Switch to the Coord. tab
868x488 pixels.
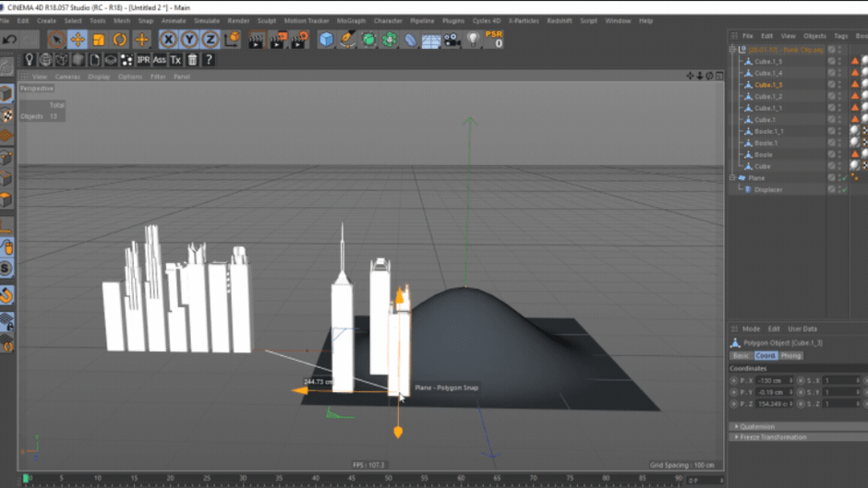766,356
